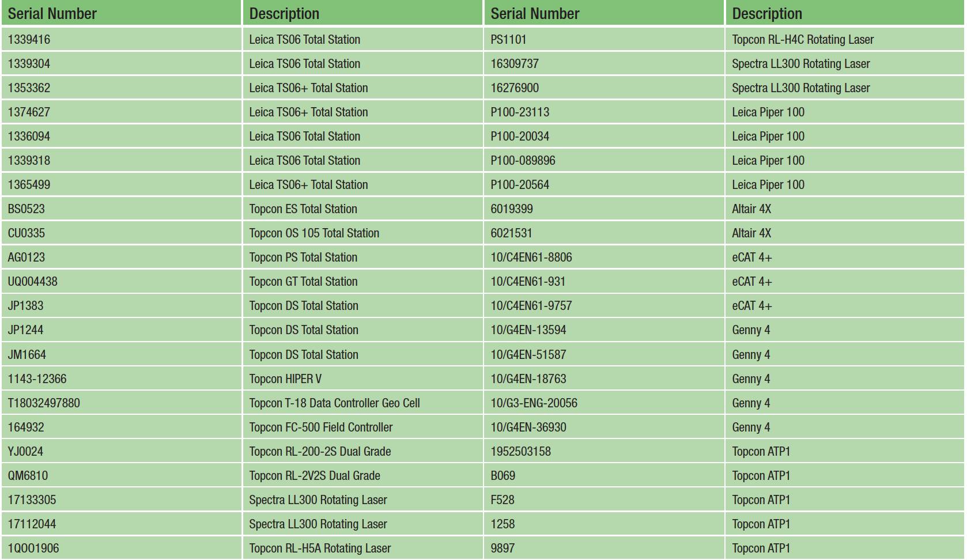Image resolution: width=967 pixels, height=560 pixels.
Task: Click serial number 10/G3-ENG-20056
Action: point(534,403)
